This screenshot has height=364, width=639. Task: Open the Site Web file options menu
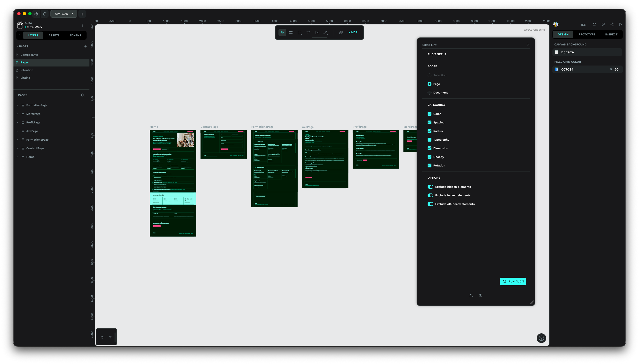[83, 25]
